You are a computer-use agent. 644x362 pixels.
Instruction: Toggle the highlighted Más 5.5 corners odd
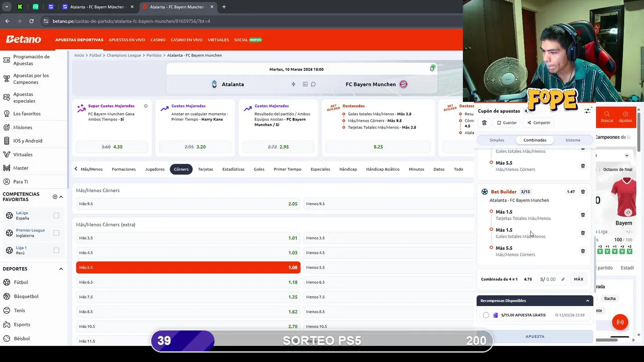188,267
